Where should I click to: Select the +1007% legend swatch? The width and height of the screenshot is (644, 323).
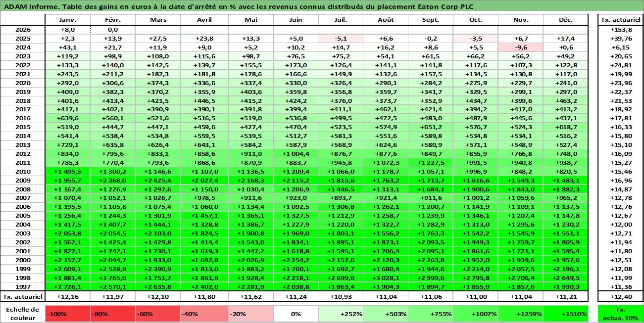tap(476, 314)
